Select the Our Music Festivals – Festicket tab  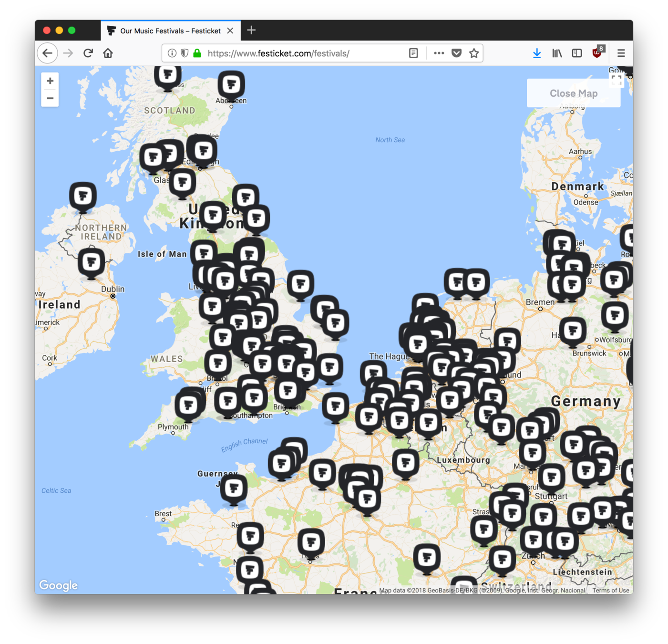171,31
